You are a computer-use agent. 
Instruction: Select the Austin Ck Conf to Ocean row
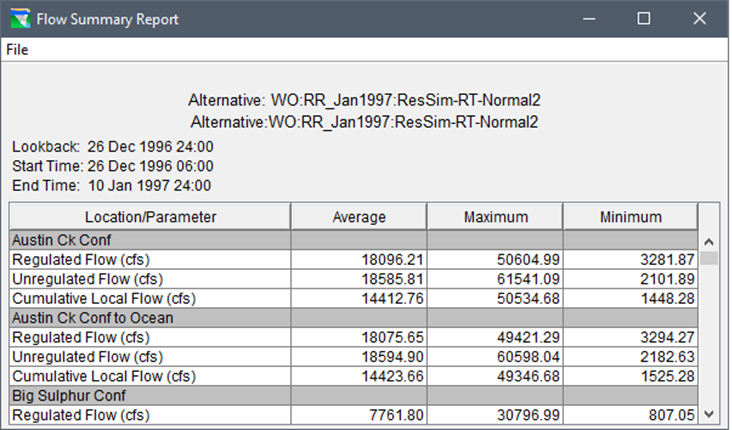point(353,317)
